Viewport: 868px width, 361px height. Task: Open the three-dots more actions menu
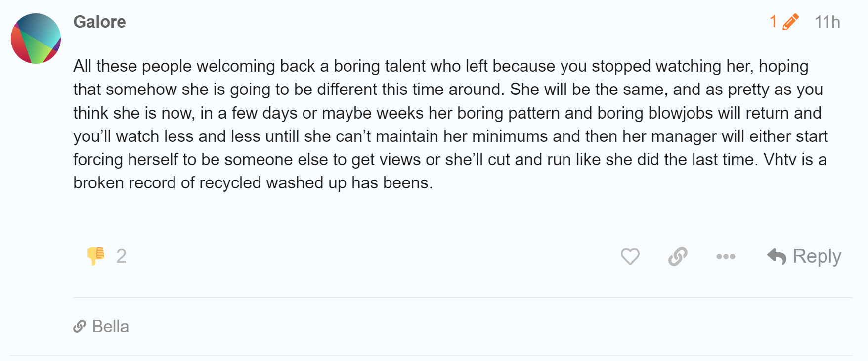[x=726, y=256]
